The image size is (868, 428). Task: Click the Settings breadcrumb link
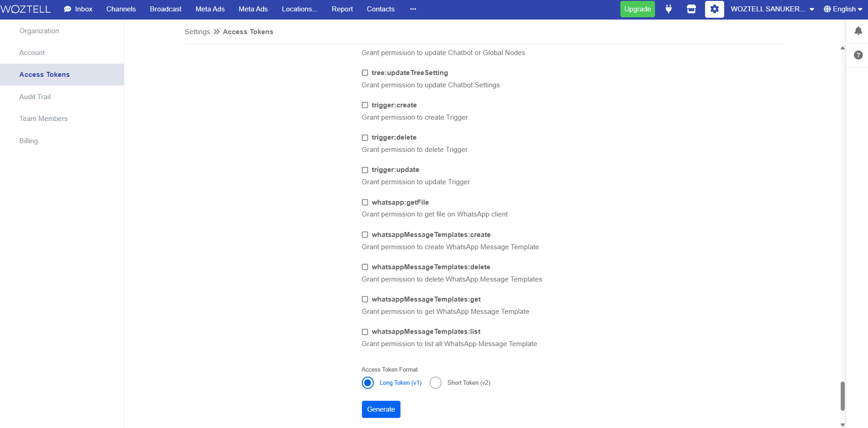(197, 32)
